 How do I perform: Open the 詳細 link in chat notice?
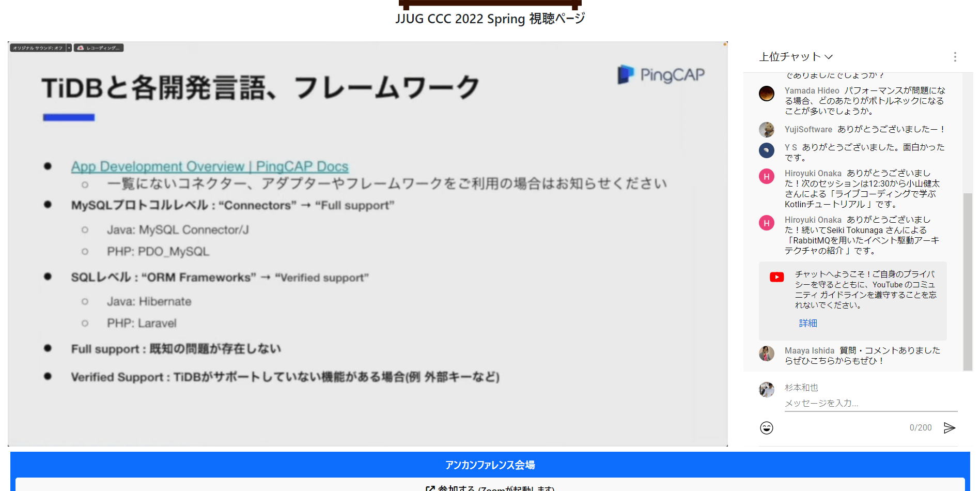(x=808, y=323)
